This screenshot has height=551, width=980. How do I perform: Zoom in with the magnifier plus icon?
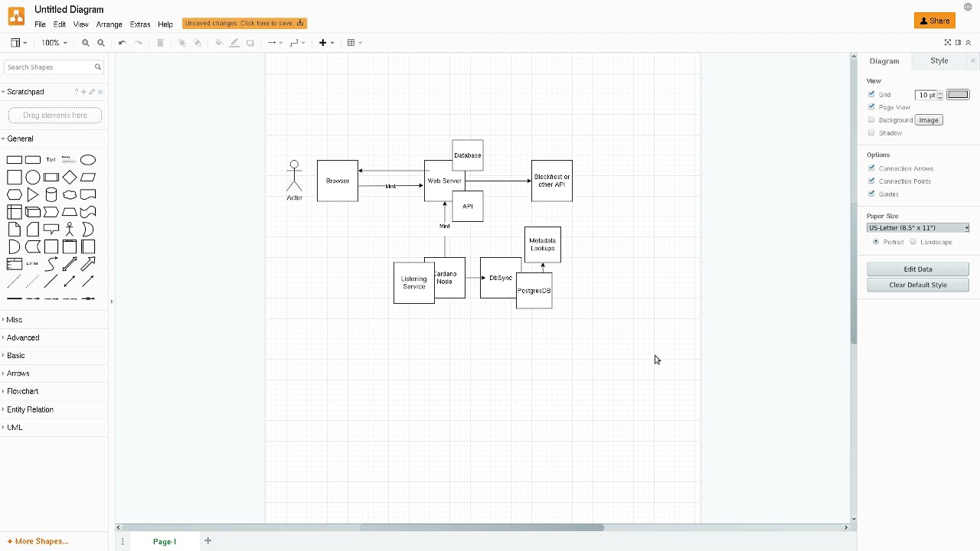[86, 43]
